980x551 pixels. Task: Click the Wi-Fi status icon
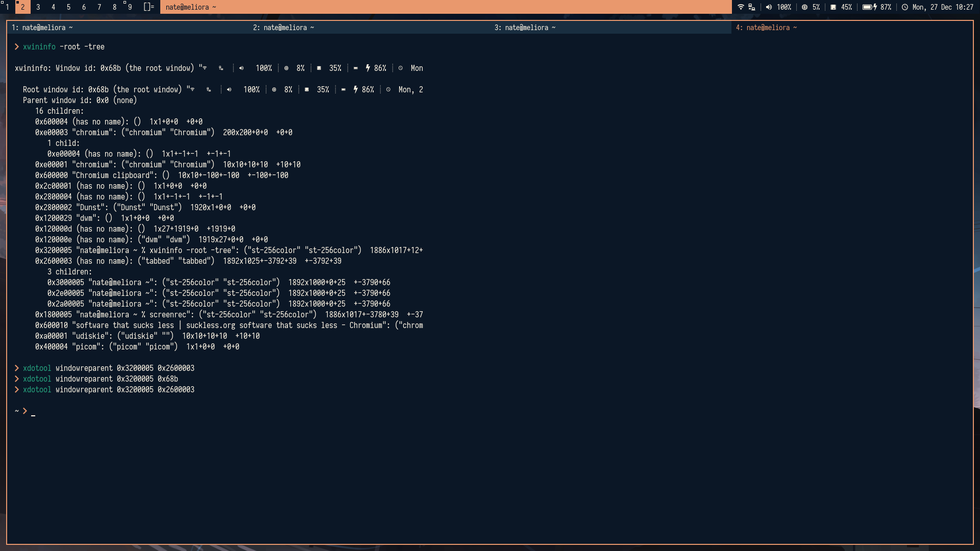741,7
